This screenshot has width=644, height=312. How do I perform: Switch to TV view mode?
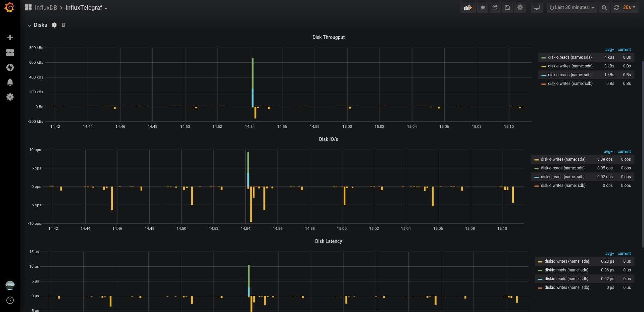(x=537, y=7)
